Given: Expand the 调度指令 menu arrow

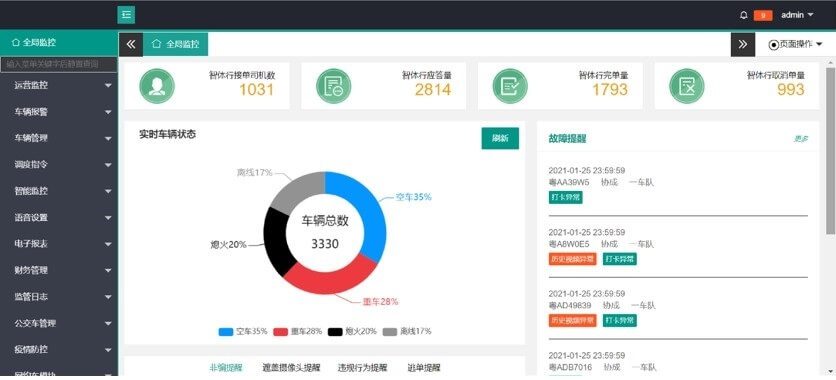Looking at the screenshot, I should tap(108, 165).
